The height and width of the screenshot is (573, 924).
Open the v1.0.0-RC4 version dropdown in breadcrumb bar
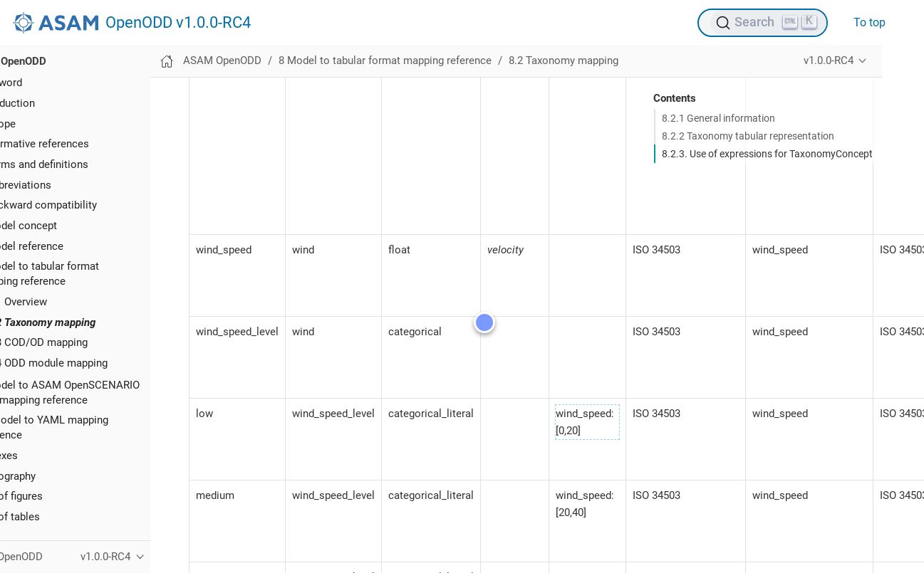pos(834,61)
